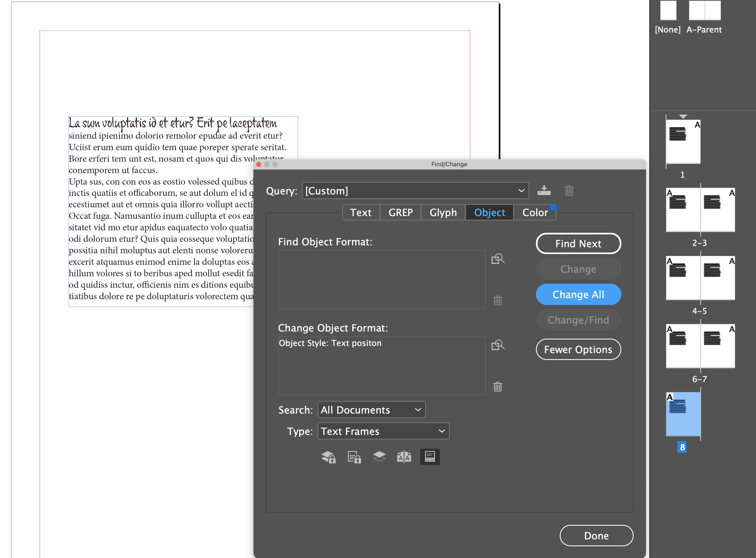
Task: Open the Query dropdown showing [Custom]
Action: (x=415, y=190)
